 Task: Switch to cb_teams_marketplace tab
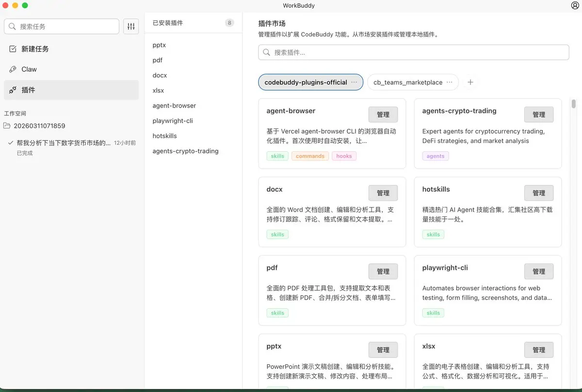point(407,82)
